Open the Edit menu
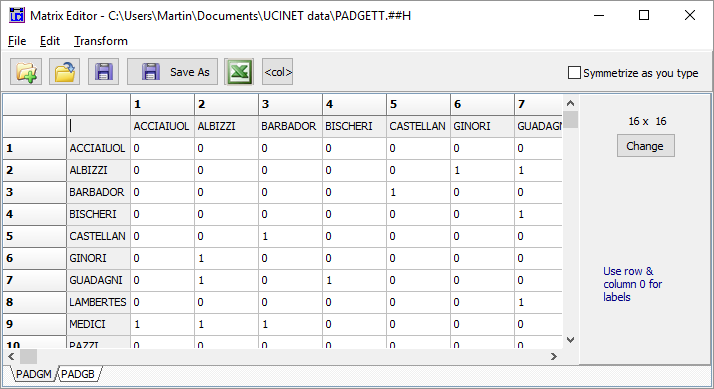 [50, 41]
